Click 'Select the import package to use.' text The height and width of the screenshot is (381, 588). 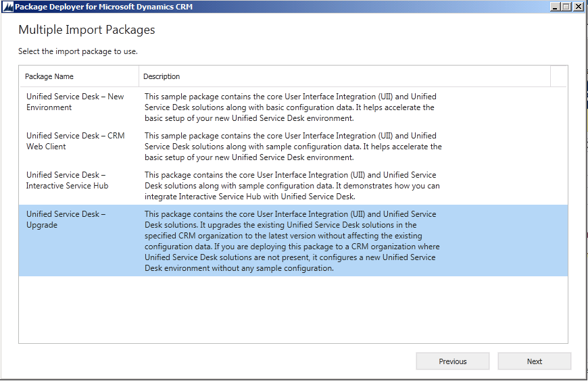[x=78, y=51]
